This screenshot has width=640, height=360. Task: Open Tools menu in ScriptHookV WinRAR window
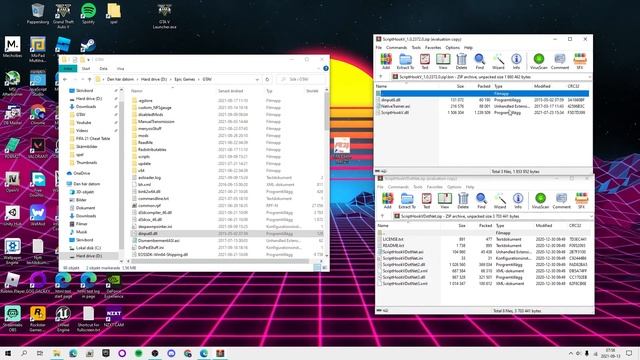pos(416,48)
